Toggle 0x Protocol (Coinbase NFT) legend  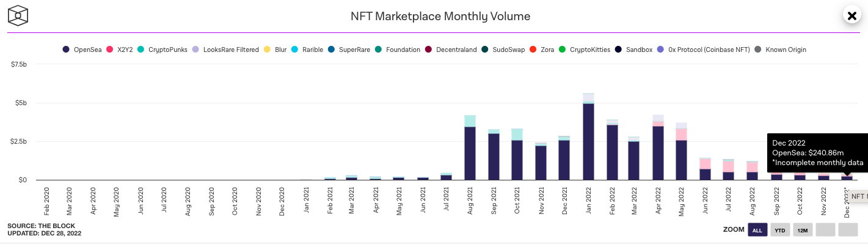tap(704, 50)
